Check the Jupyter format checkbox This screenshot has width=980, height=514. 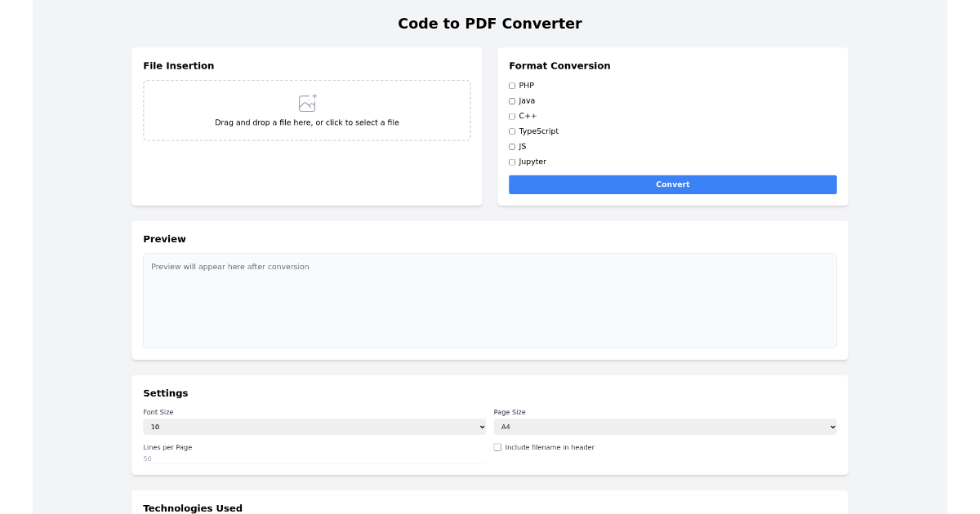click(513, 162)
